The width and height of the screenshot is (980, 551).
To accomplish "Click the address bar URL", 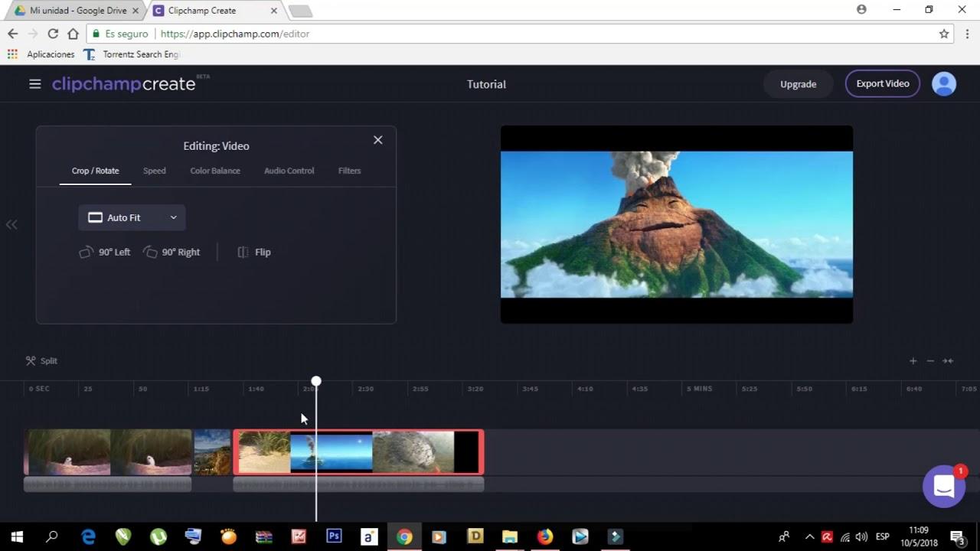I will pyautogui.click(x=235, y=34).
